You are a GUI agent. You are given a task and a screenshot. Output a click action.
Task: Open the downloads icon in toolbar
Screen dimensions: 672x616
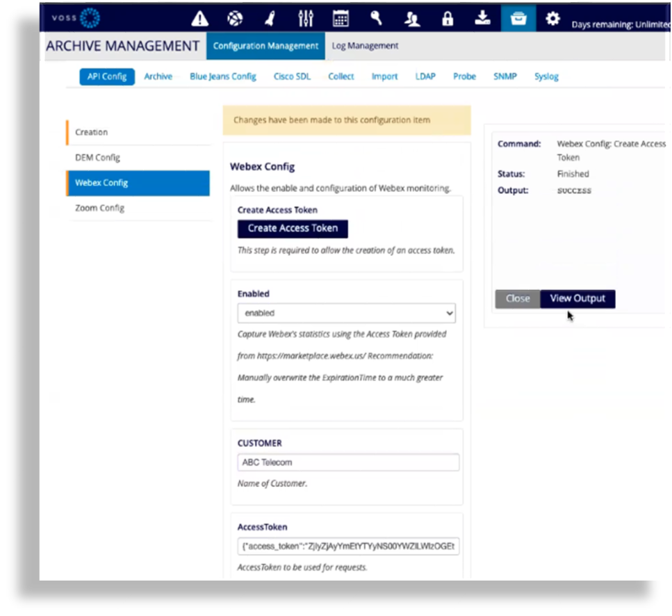point(483,19)
